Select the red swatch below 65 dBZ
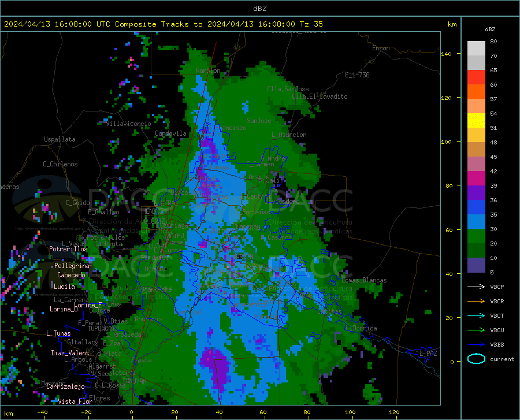Image resolution: width=520 pixels, height=420 pixels. pyautogui.click(x=476, y=77)
